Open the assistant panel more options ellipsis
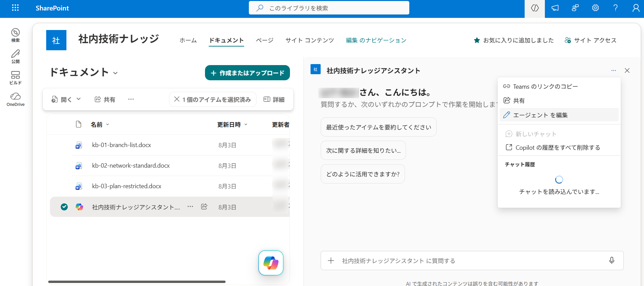The image size is (644, 286). 614,70
